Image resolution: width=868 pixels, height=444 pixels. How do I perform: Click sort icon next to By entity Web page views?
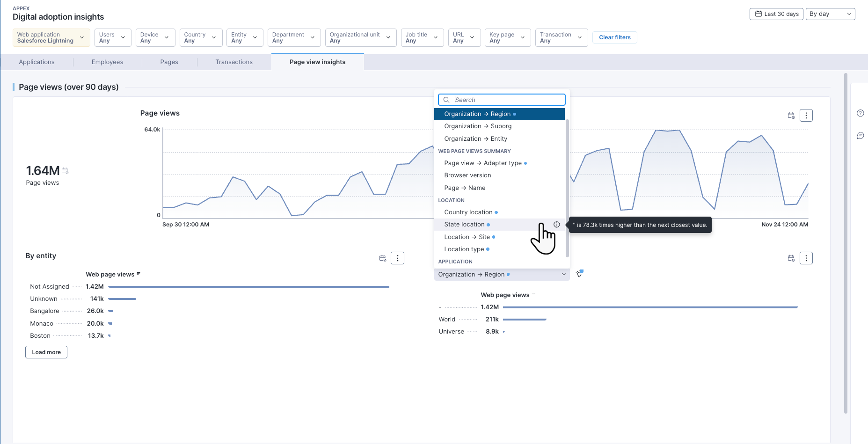(x=139, y=274)
